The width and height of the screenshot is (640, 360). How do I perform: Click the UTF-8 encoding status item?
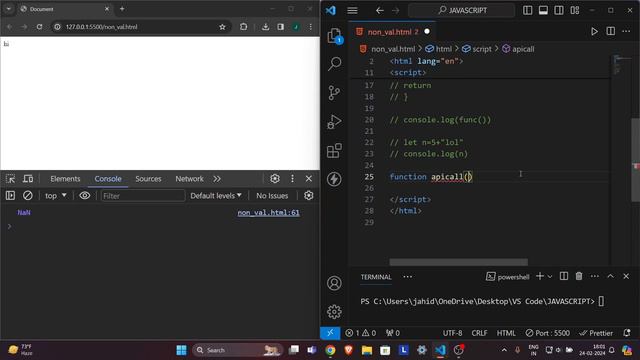[x=452, y=333]
